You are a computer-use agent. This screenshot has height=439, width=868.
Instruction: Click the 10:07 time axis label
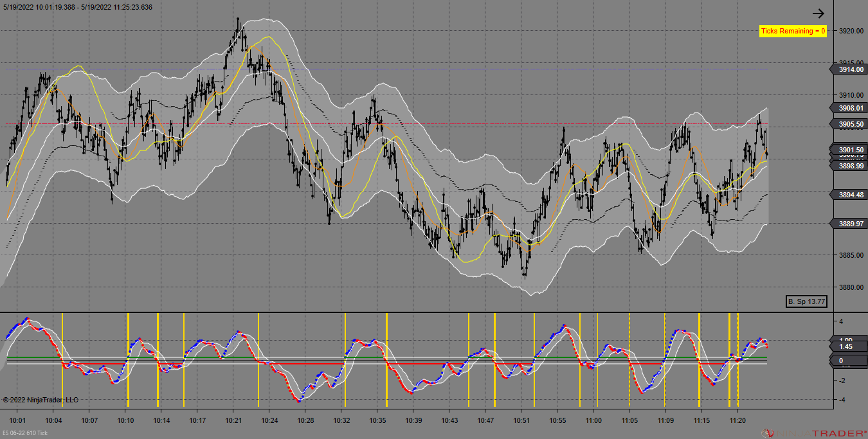click(89, 420)
